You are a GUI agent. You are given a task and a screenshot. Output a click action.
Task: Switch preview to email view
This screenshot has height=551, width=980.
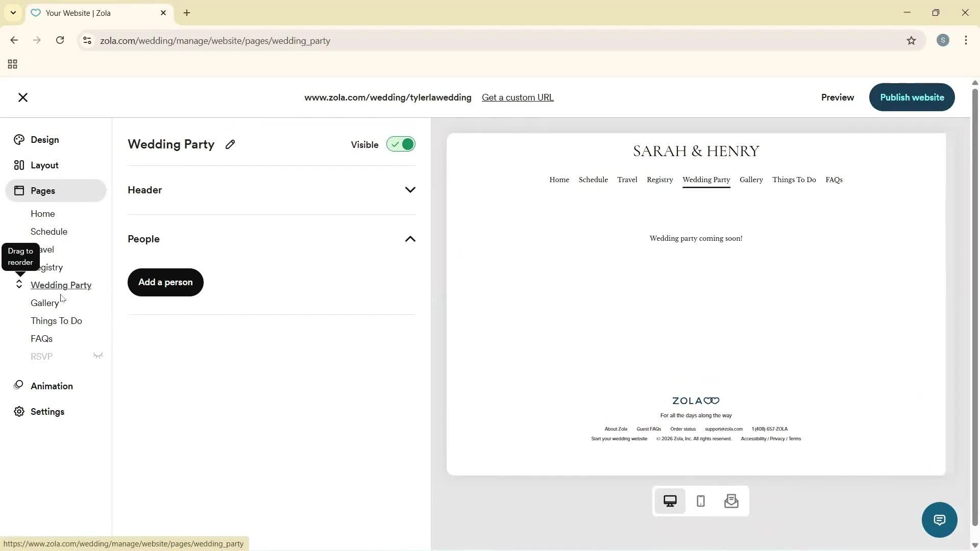(x=731, y=501)
